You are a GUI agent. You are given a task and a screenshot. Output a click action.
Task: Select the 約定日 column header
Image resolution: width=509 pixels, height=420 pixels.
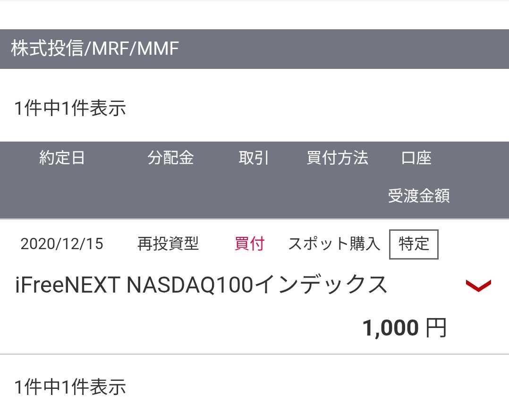point(62,158)
